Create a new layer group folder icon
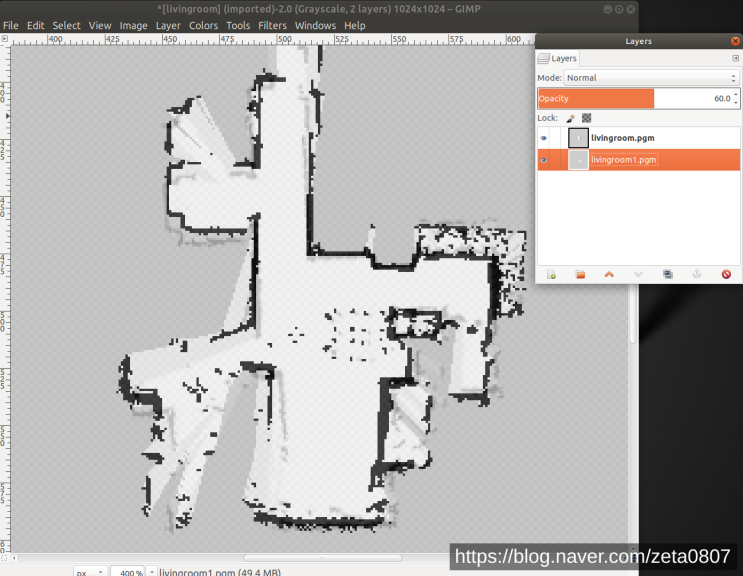The image size is (743, 576). pyautogui.click(x=580, y=274)
